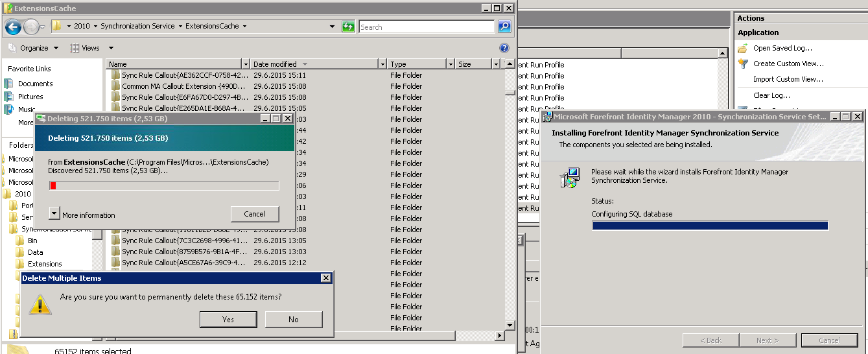The width and height of the screenshot is (868, 354).
Task: Click Cancel in the Forefront setup wizard
Action: (x=829, y=340)
